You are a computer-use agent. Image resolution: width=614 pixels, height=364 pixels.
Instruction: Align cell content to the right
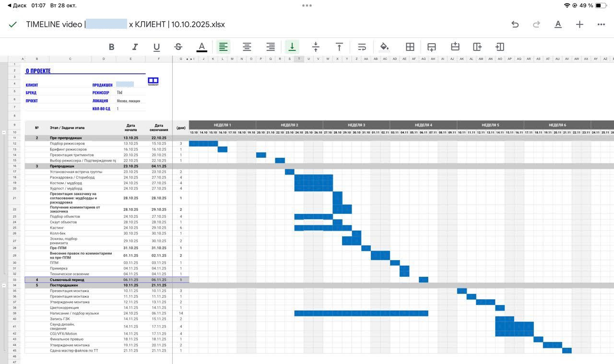(271, 47)
